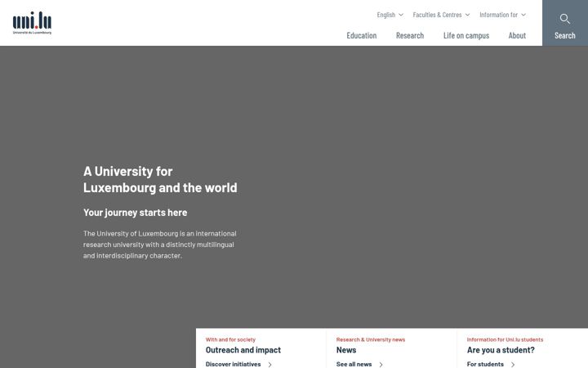588x368 pixels.
Task: Open the About menu
Action: pos(517,35)
